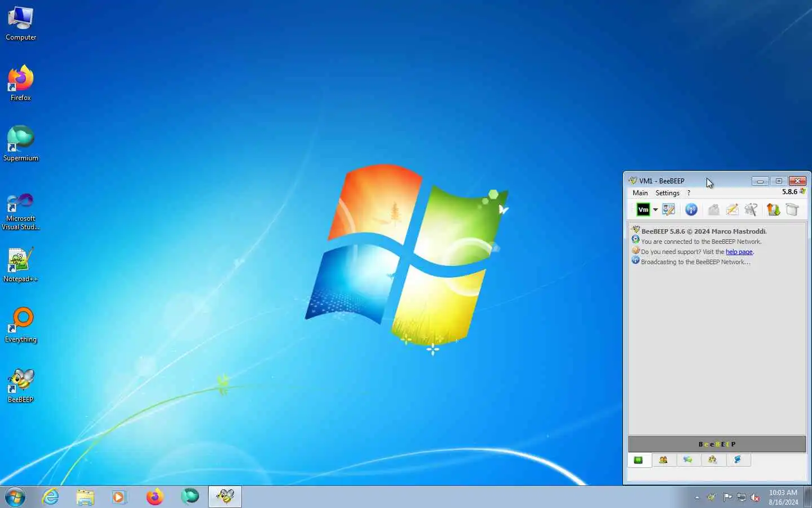The image size is (812, 508).
Task: Launch Internet Explorer from the taskbar
Action: point(51,497)
